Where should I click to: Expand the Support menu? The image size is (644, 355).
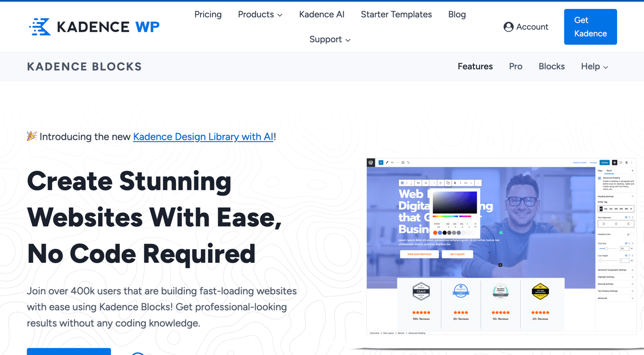point(330,39)
